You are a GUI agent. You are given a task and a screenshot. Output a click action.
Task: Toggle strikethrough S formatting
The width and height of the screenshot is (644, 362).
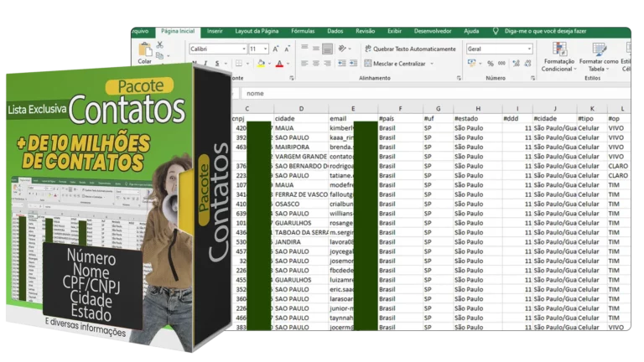coord(217,64)
